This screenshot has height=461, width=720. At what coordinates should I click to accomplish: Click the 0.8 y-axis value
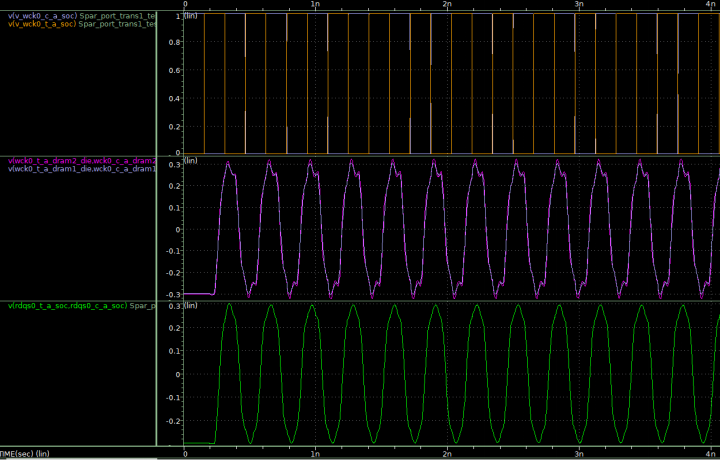coord(175,42)
